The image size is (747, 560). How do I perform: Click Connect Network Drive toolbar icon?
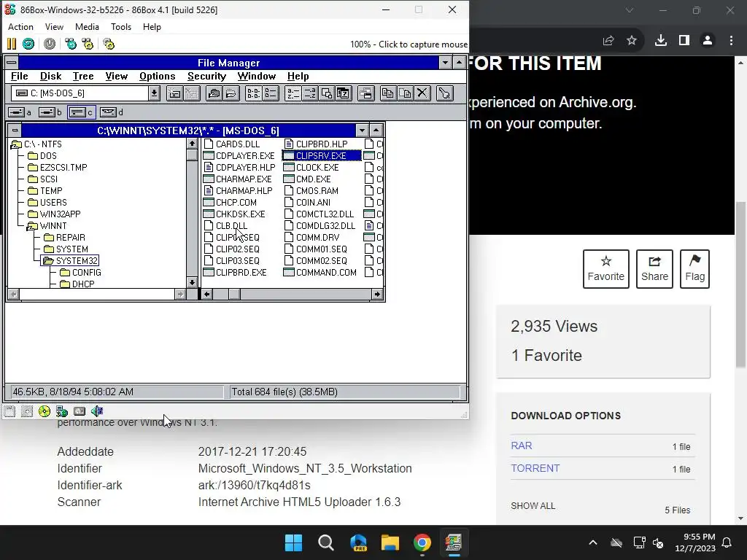click(175, 93)
